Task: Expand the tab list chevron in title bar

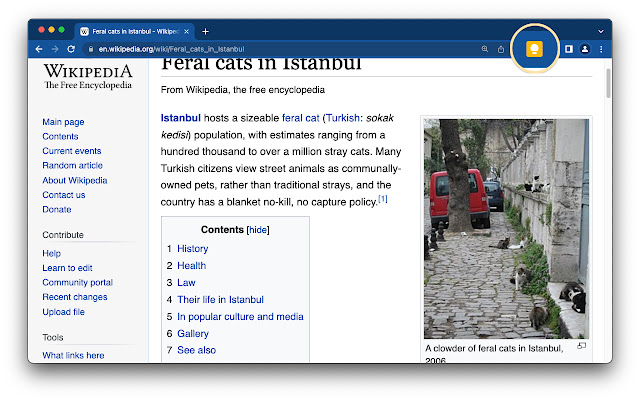Action: point(600,31)
